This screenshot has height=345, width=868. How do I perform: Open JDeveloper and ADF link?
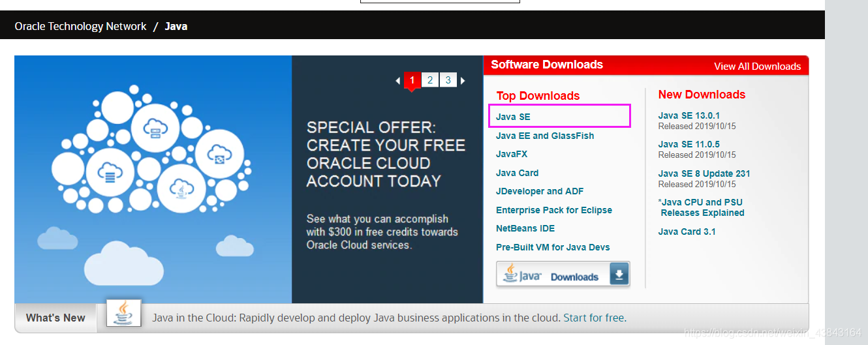[x=540, y=191]
